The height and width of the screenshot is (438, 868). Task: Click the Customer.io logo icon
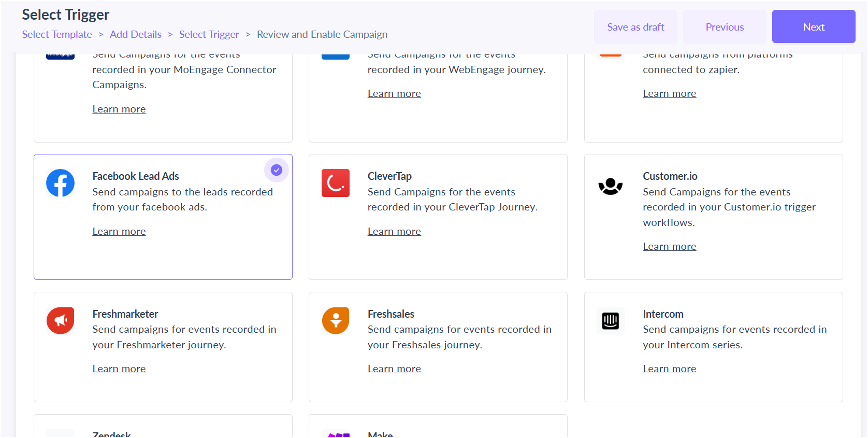coord(611,186)
